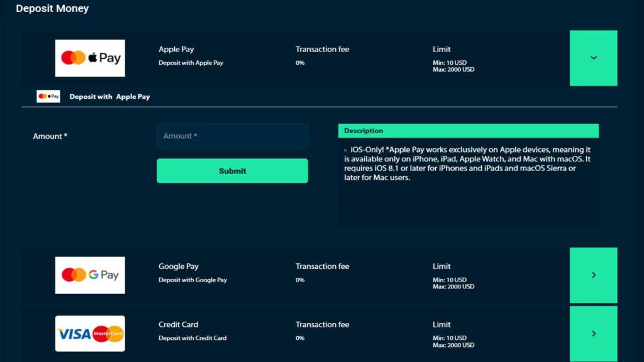Click Credit Card 'Limit' label

(441, 324)
